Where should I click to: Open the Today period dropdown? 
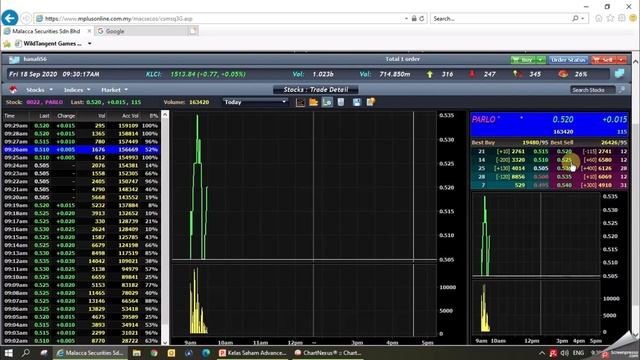(255, 102)
